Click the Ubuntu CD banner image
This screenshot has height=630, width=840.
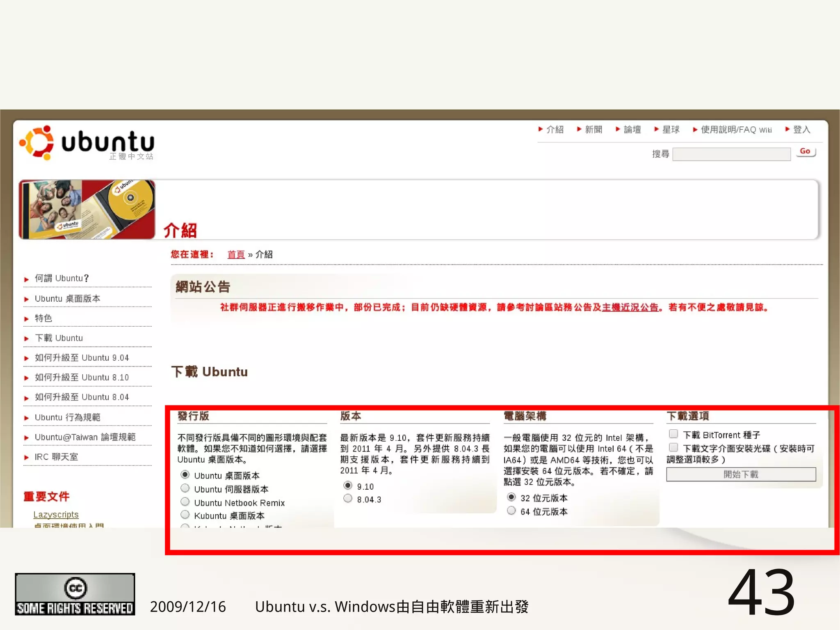[x=87, y=209]
